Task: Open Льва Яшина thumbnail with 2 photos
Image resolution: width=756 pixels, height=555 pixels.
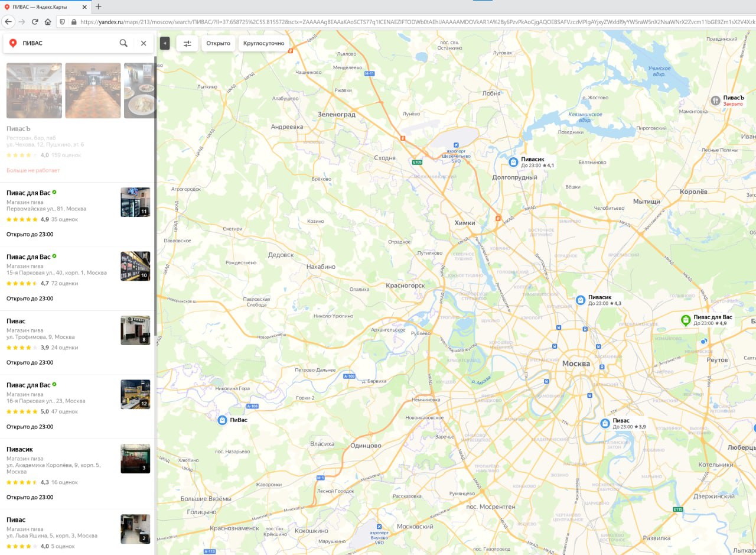Action: (x=135, y=529)
